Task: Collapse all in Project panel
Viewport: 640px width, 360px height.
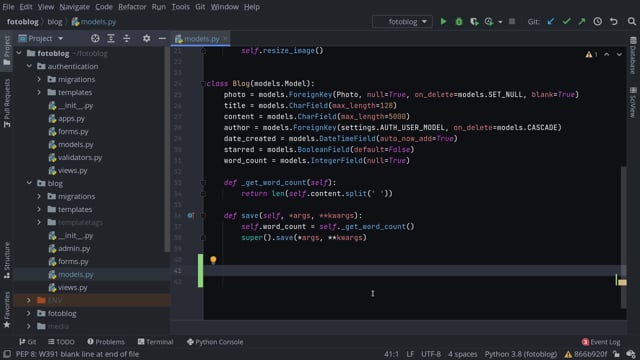Action: (127, 38)
